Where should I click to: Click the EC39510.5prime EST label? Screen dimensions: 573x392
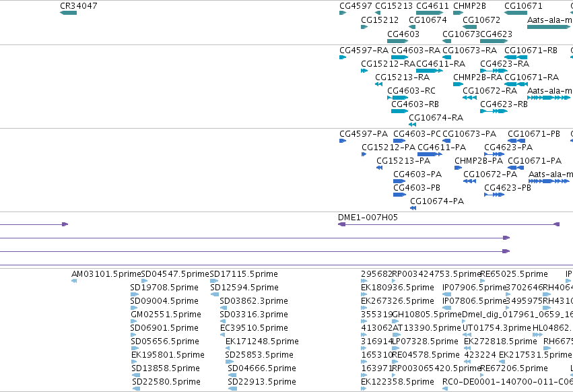point(254,328)
